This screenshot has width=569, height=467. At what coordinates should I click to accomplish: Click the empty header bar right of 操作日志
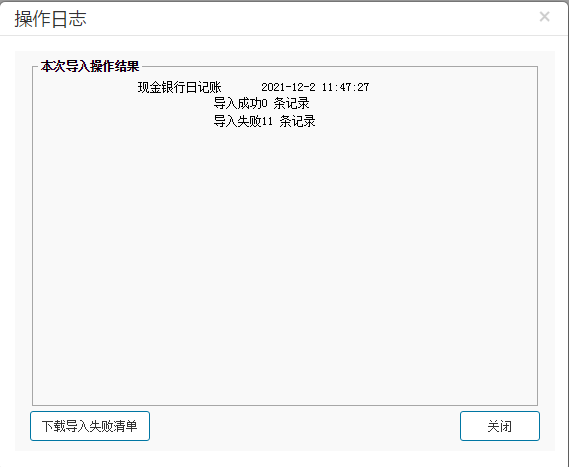tap(312, 18)
